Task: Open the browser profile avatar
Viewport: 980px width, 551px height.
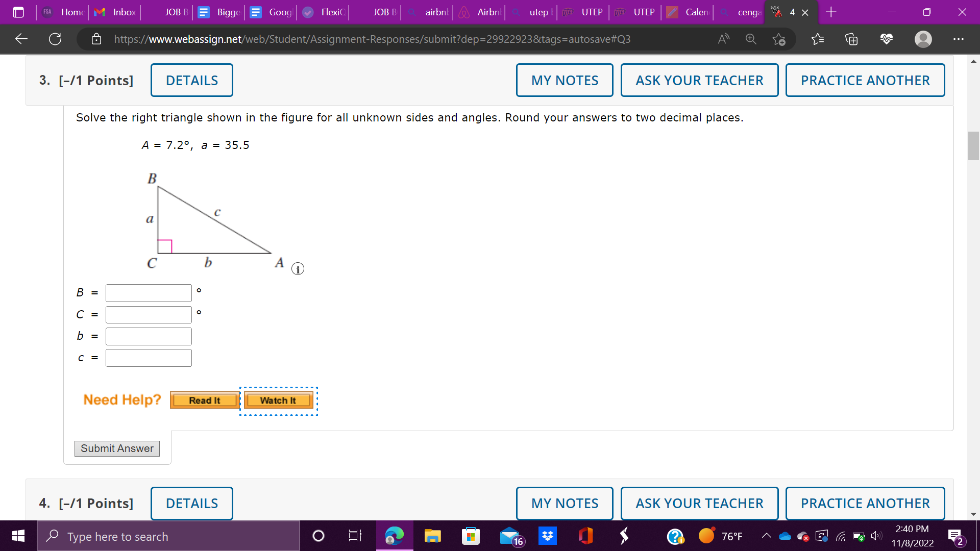Action: [923, 39]
